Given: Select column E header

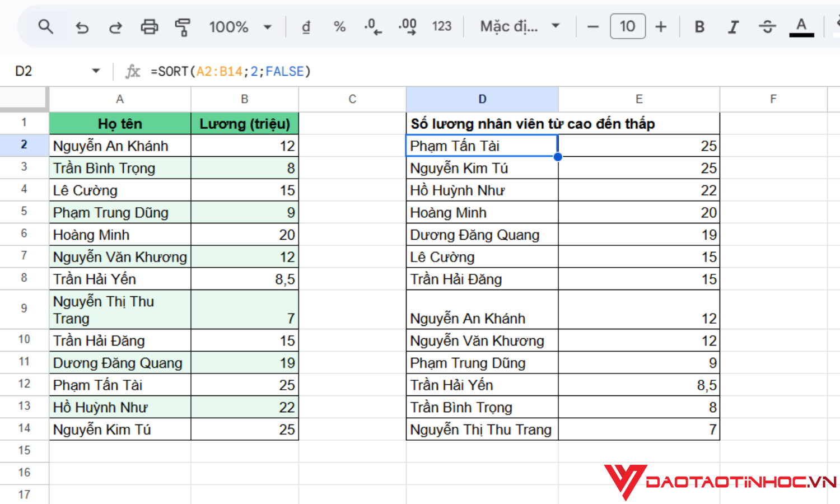Looking at the screenshot, I should click(639, 99).
